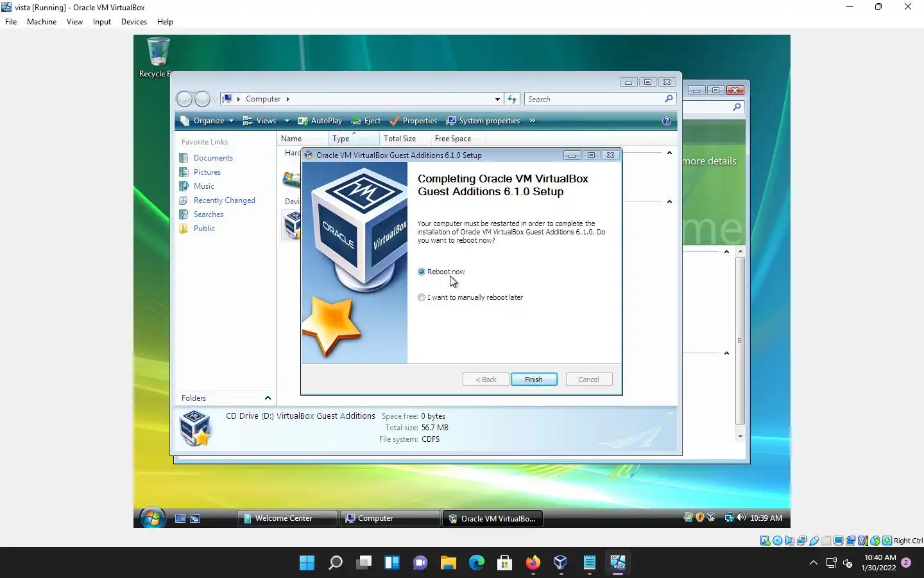
Task: Click the Vista Start orb
Action: coord(152,518)
